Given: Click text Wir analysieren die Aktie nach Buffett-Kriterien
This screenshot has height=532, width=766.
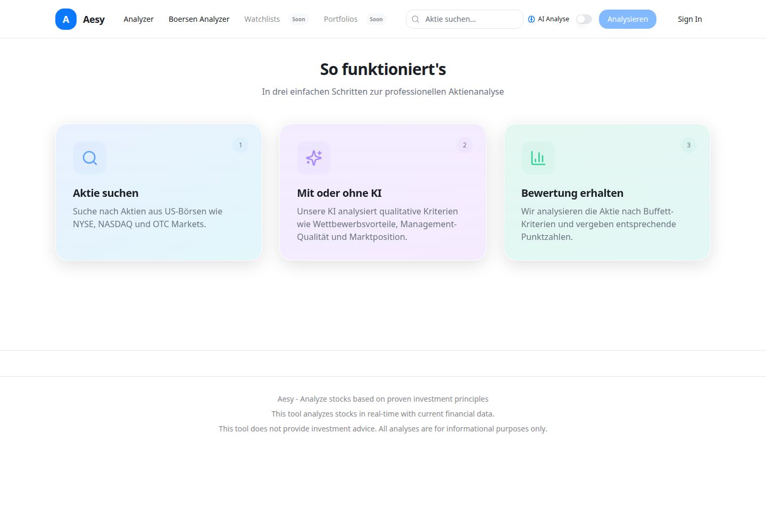Looking at the screenshot, I should pyautogui.click(x=598, y=224).
